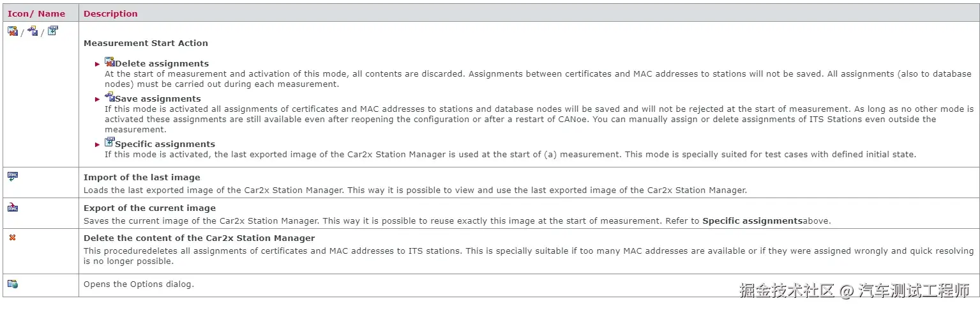980x310 pixels.
Task: Click the Import of the last image title
Action: [x=142, y=177]
